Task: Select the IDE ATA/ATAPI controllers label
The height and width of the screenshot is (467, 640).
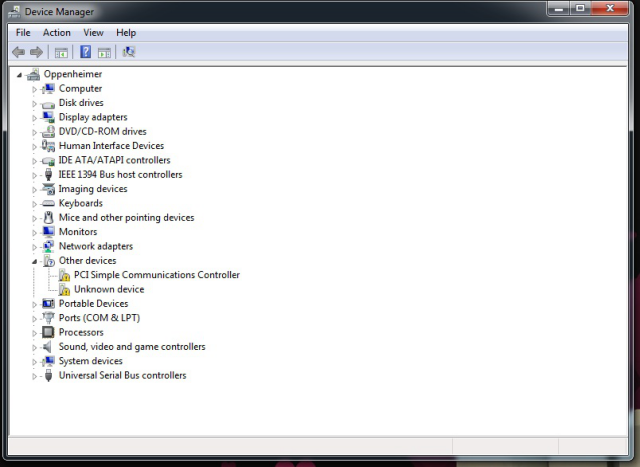Action: pos(115,160)
